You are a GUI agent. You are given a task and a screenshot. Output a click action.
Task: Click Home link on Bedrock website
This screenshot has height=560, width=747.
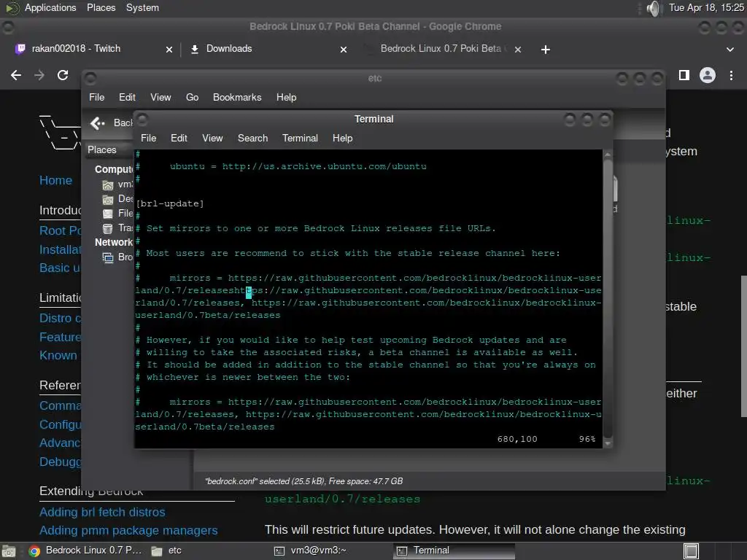click(55, 181)
